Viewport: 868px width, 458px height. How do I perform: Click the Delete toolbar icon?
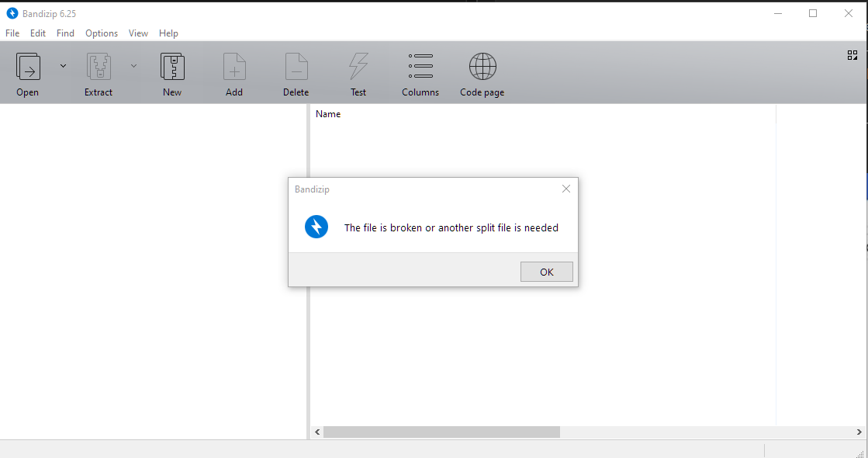(296, 67)
